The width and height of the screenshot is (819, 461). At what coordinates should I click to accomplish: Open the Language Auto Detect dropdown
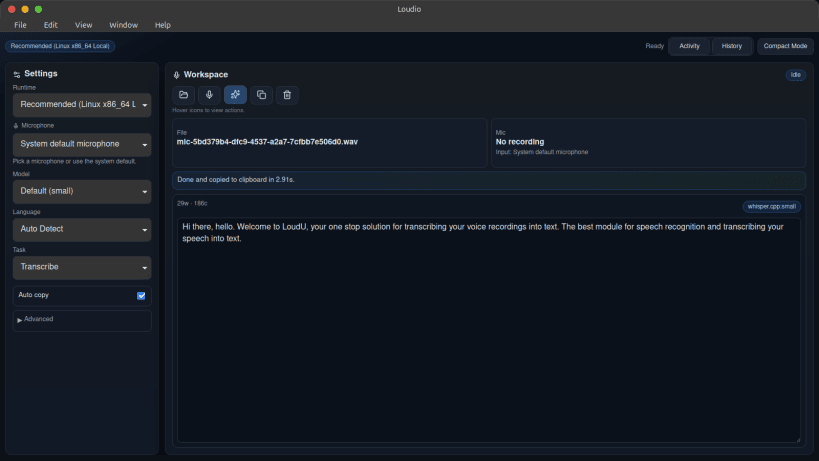(x=82, y=230)
